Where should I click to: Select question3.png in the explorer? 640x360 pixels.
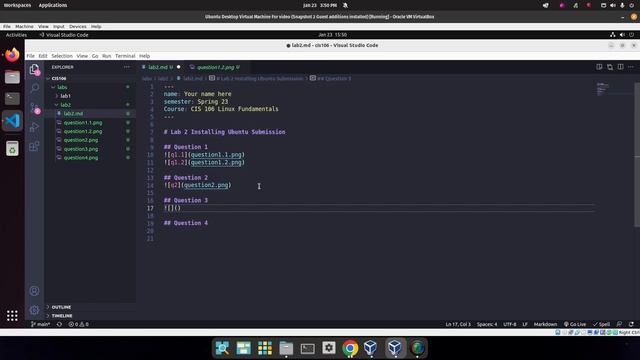pyautogui.click(x=90, y=149)
